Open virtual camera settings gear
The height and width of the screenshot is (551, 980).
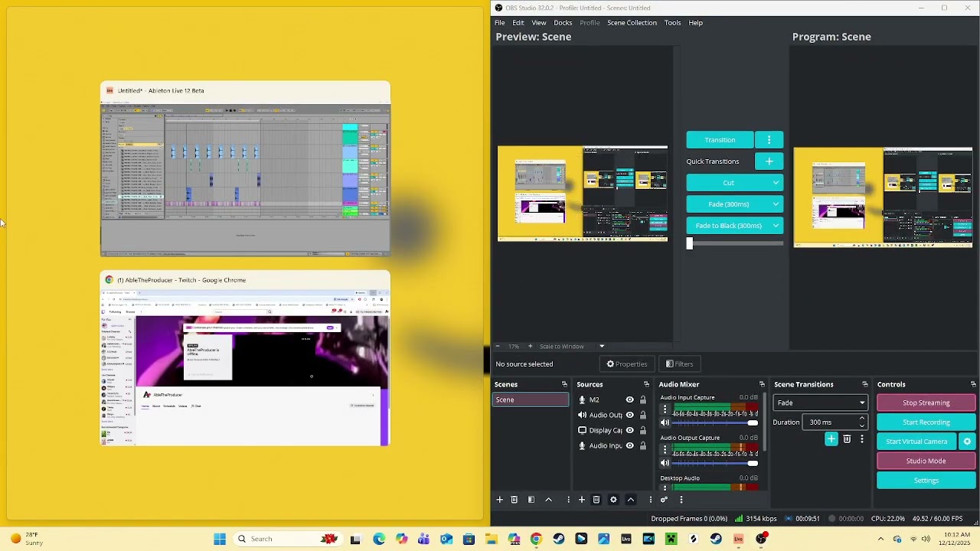coord(967,442)
